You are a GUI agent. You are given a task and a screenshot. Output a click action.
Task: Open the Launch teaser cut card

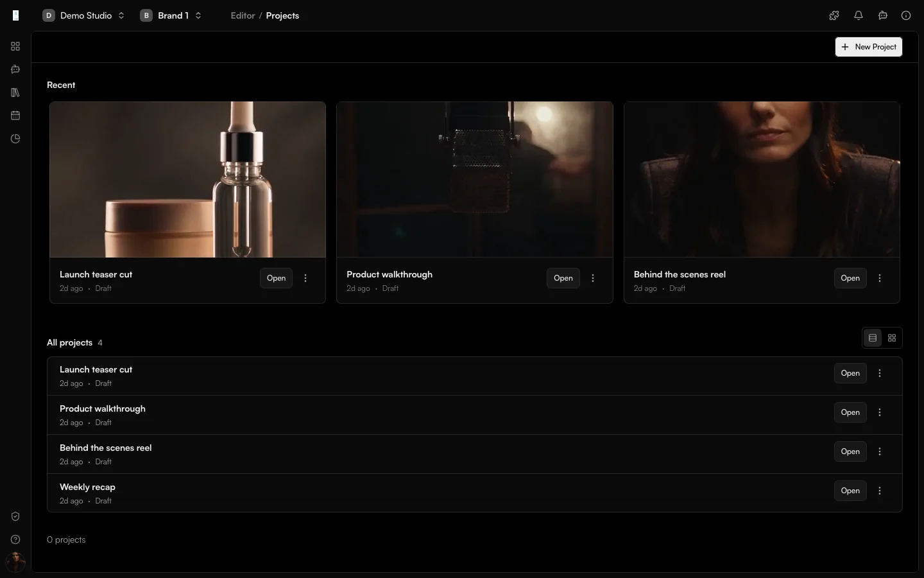pyautogui.click(x=276, y=278)
